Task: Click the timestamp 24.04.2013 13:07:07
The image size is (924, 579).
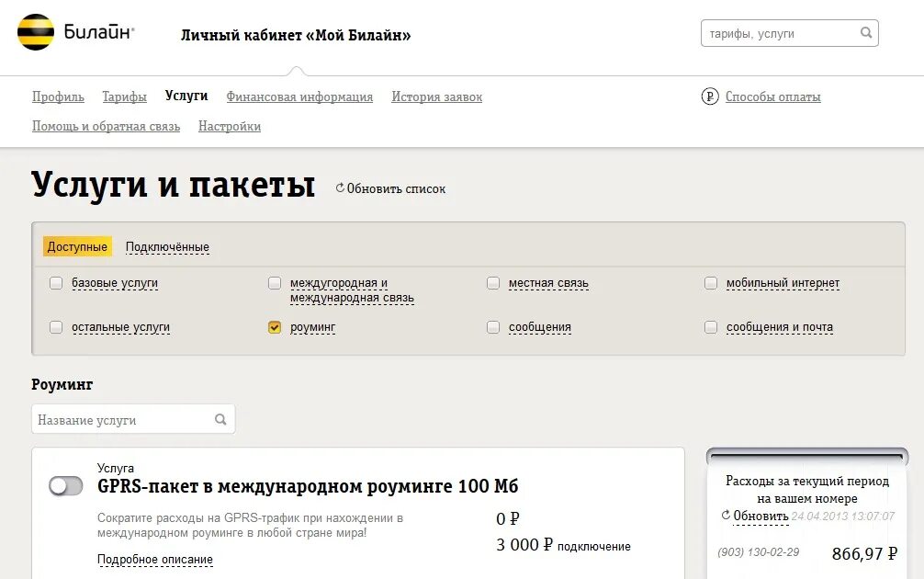Action: [842, 517]
